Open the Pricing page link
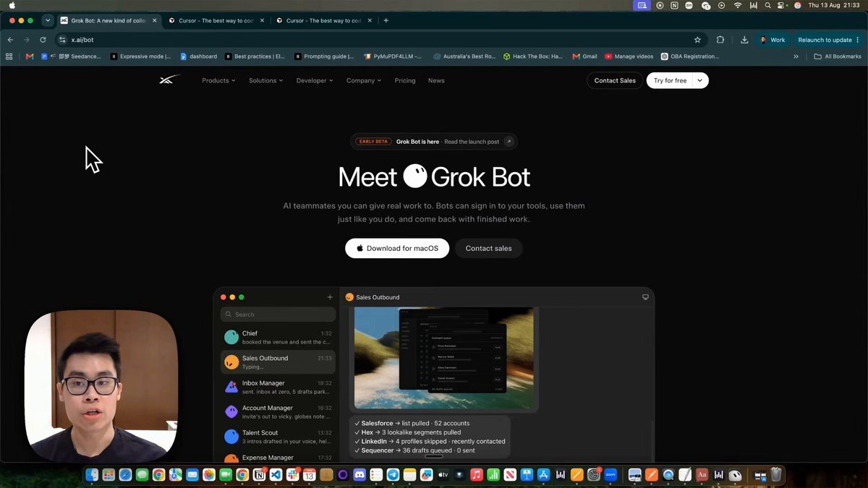868x488 pixels. [405, 80]
